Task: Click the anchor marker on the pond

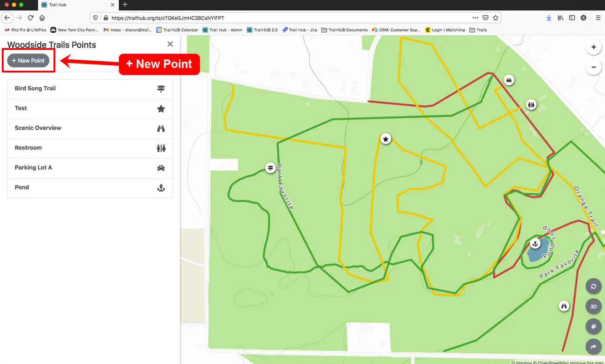Action: coord(535,243)
